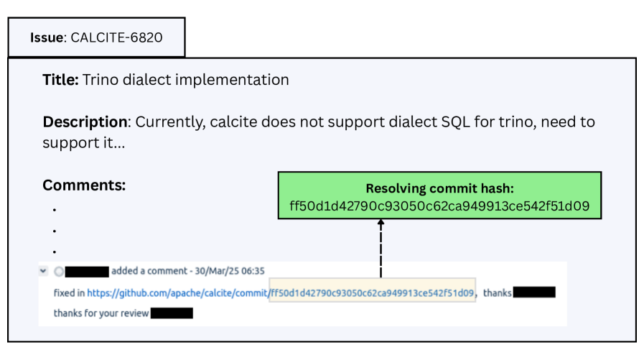The image size is (644, 363).
Task: Open the github.com/apache/calcite commit link
Action: tap(177, 293)
